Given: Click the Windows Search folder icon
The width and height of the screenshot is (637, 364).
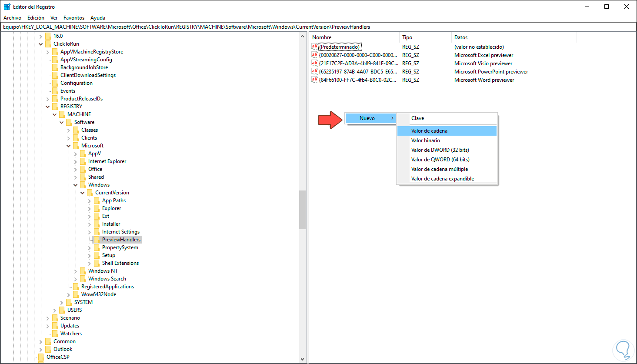Looking at the screenshot, I should tap(83, 279).
